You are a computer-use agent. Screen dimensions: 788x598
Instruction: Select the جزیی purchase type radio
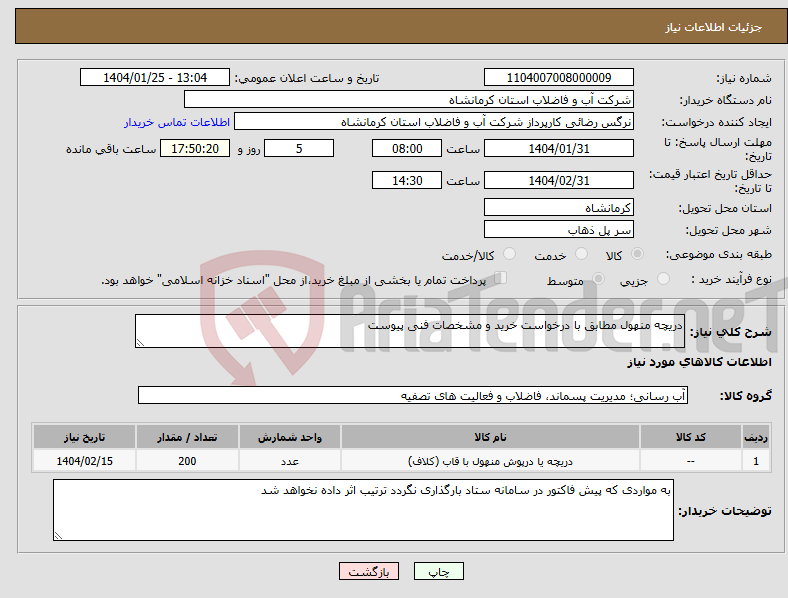tap(663, 279)
